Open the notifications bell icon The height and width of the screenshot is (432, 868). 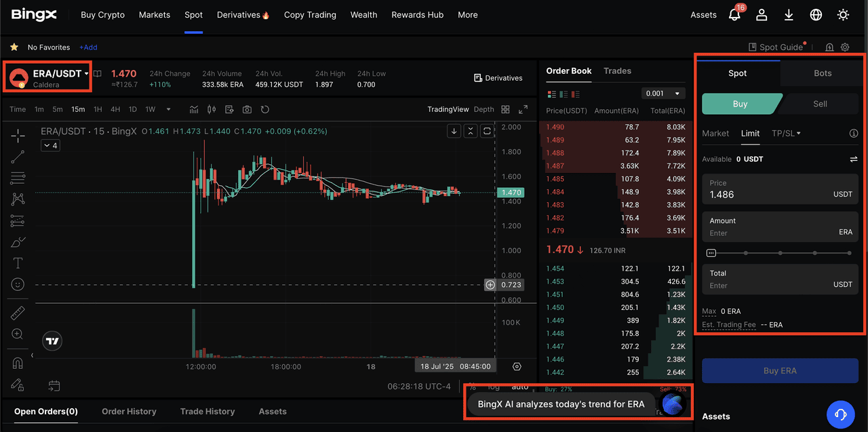click(734, 15)
